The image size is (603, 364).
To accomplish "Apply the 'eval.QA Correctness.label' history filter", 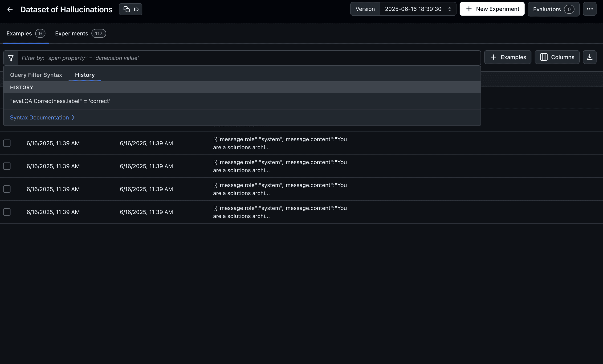I will 242,101.
